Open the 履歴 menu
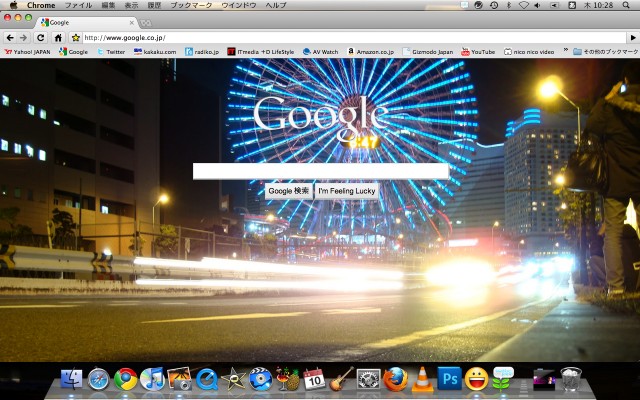The height and width of the screenshot is (400, 640). point(154,5)
